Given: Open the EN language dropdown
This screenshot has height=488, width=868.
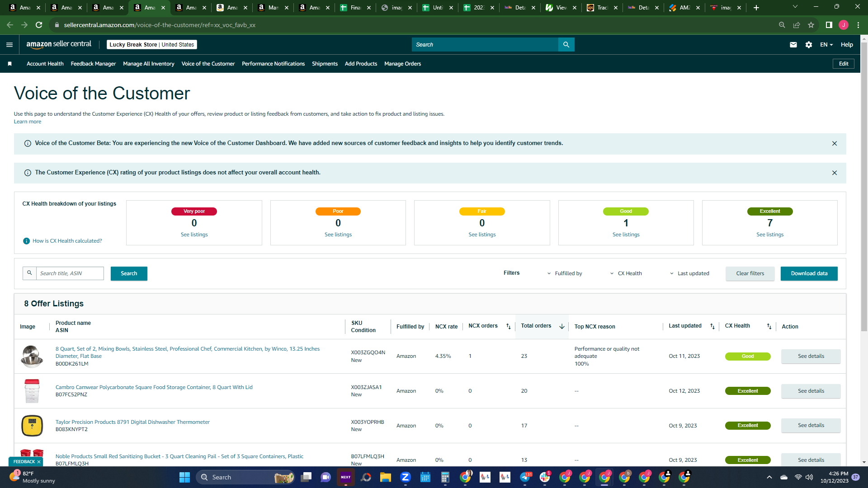Looking at the screenshot, I should 826,45.
